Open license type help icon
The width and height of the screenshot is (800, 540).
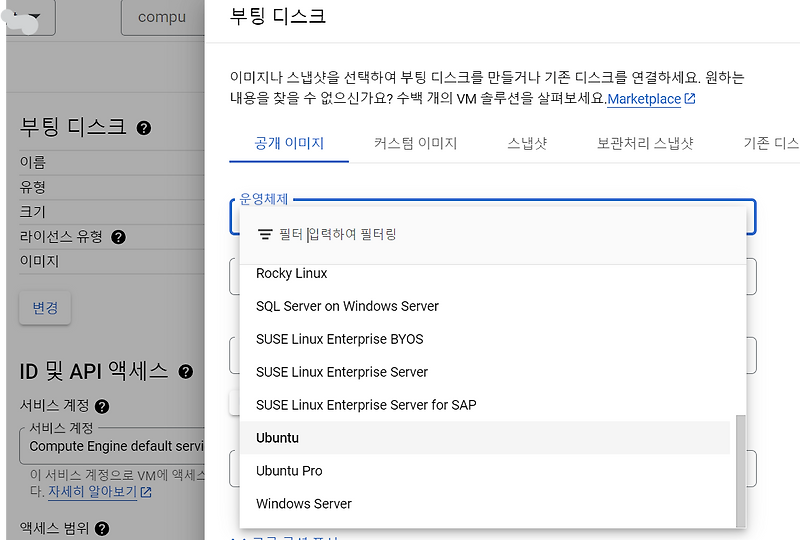(118, 237)
